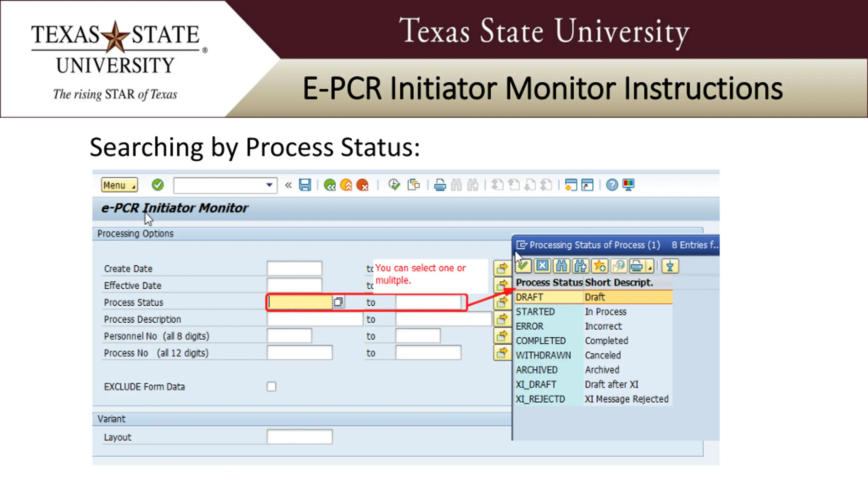
Task: Click the Find Next icon in status popup
Action: coord(580,266)
